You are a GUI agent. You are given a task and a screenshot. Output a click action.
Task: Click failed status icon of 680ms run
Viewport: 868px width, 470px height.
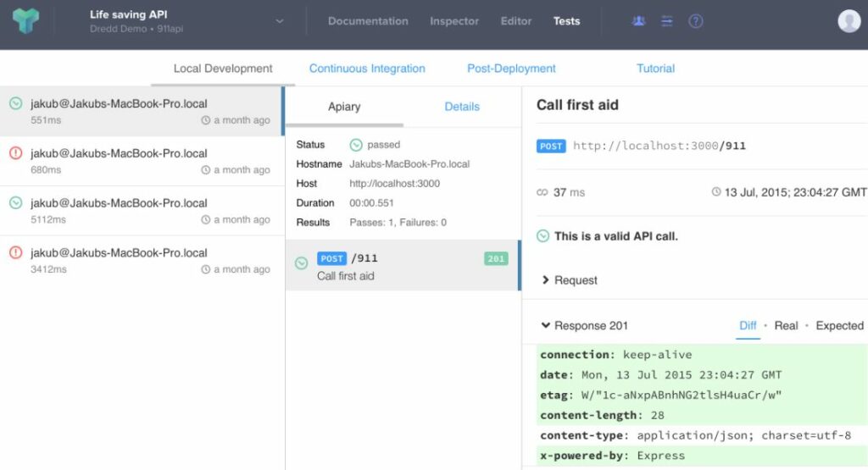[x=15, y=152]
